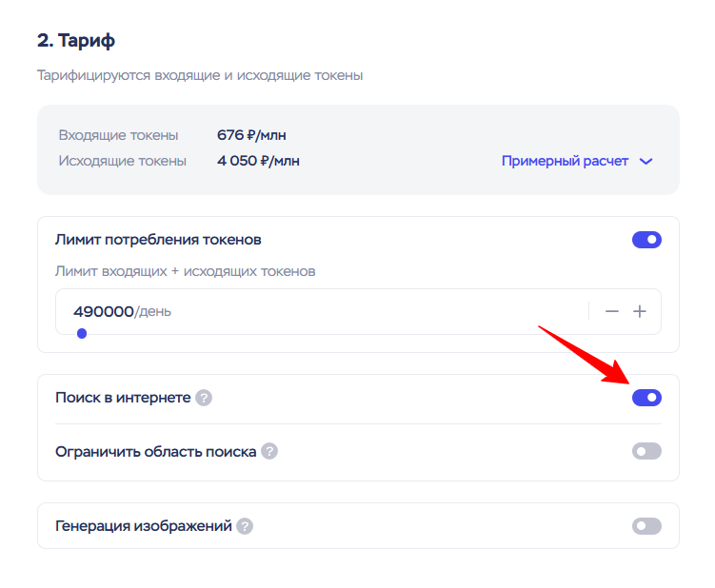Click the Исходящие токены label

[x=122, y=161]
